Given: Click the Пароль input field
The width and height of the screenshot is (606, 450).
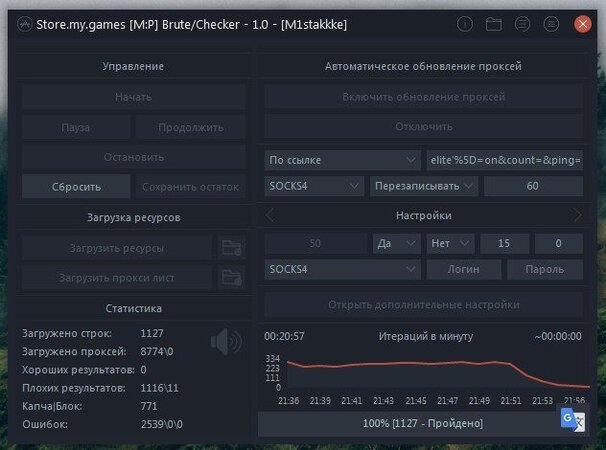Looking at the screenshot, I should (545, 269).
